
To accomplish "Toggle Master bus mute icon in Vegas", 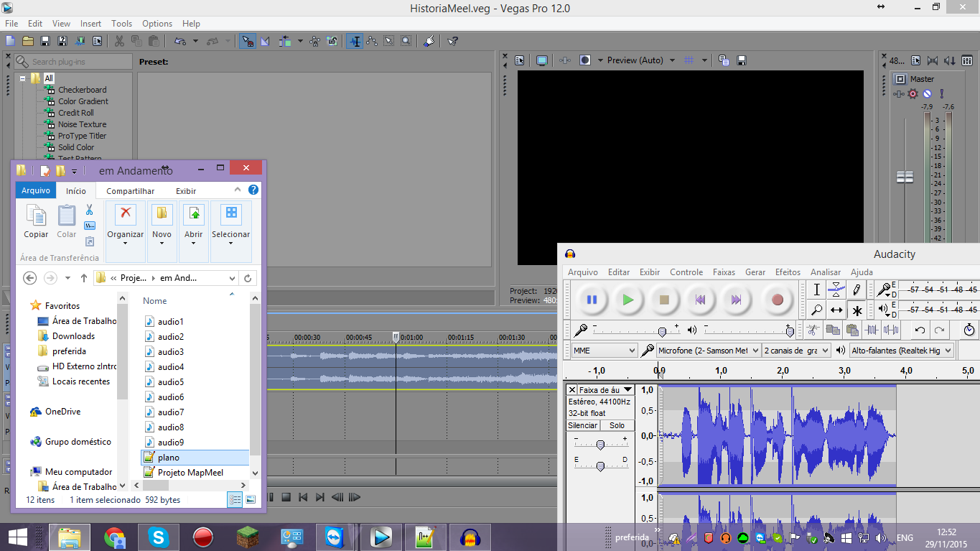I will pos(927,93).
